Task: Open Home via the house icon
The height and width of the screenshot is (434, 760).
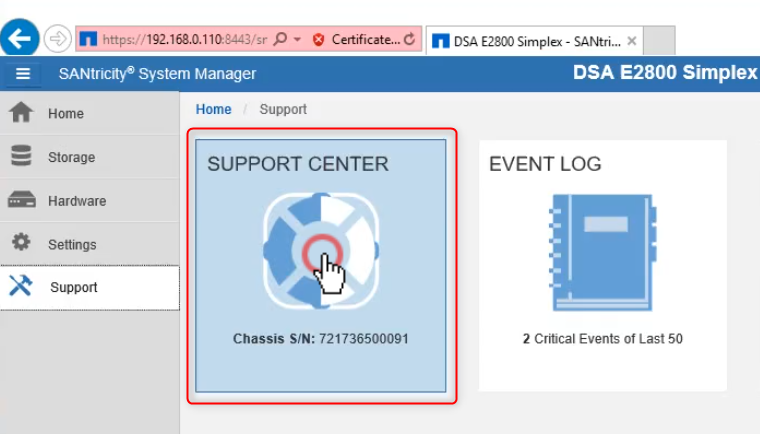Action: click(x=21, y=113)
